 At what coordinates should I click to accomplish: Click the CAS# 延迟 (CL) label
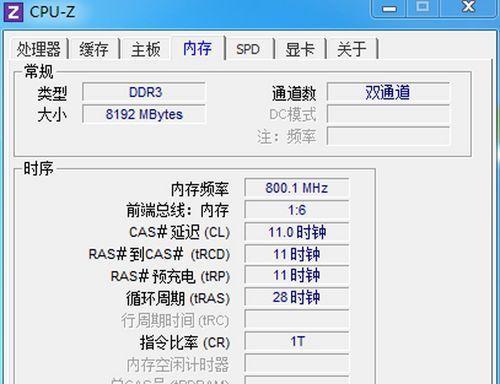(180, 232)
